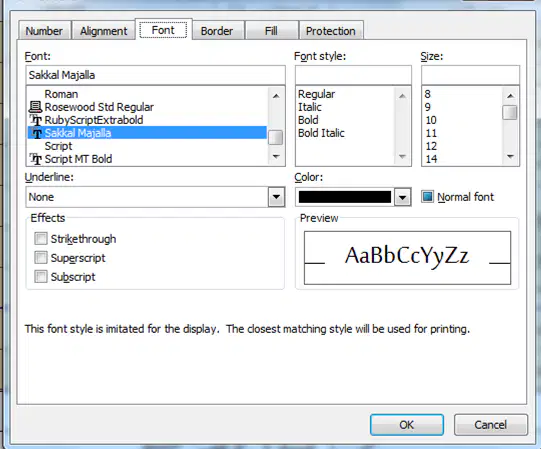Expand the Color dropdown arrow
The height and width of the screenshot is (449, 541).
click(x=402, y=197)
